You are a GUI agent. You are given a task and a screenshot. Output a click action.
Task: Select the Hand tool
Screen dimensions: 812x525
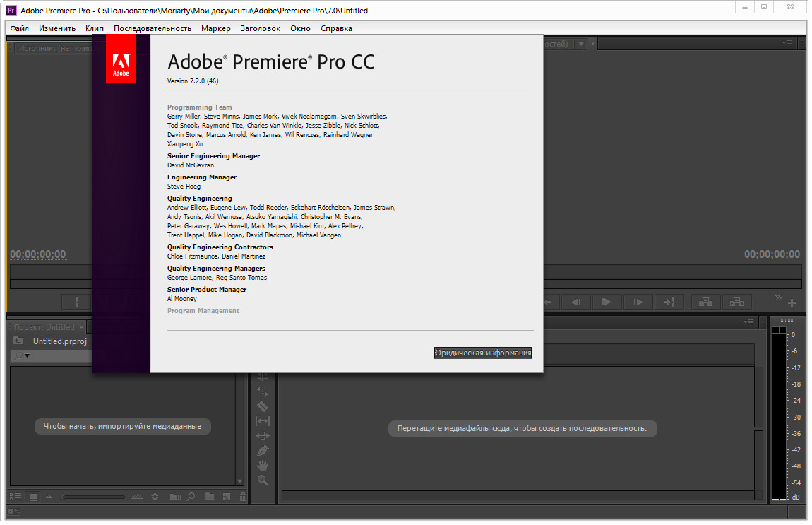pos(263,466)
